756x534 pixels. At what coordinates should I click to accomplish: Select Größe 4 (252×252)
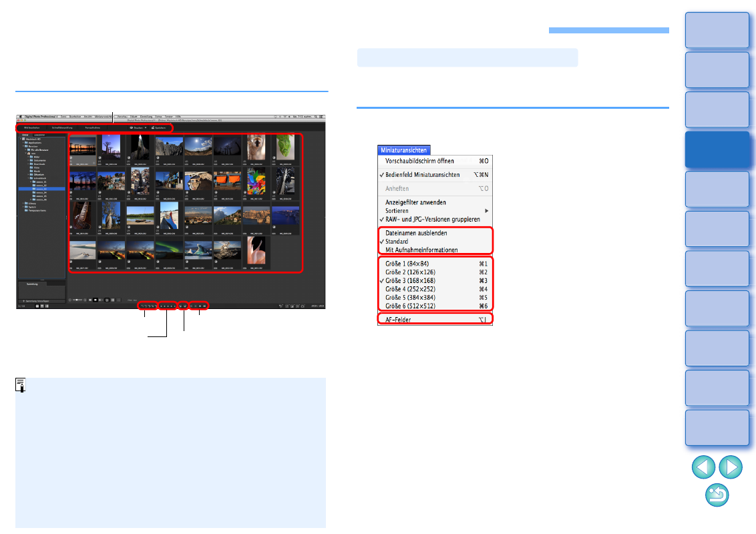[435, 289]
